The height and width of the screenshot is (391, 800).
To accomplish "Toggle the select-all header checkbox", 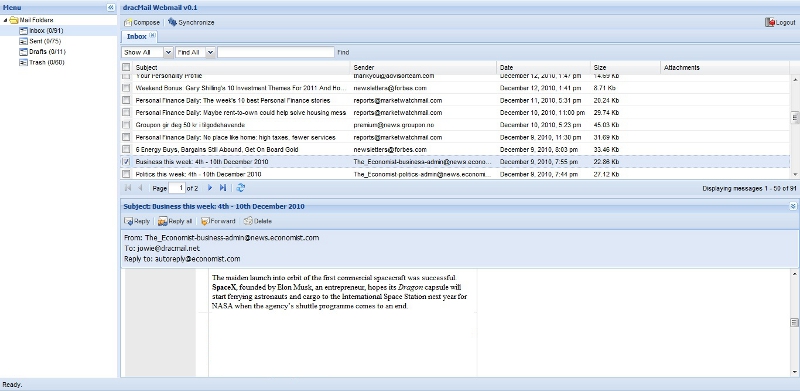I will point(126,67).
